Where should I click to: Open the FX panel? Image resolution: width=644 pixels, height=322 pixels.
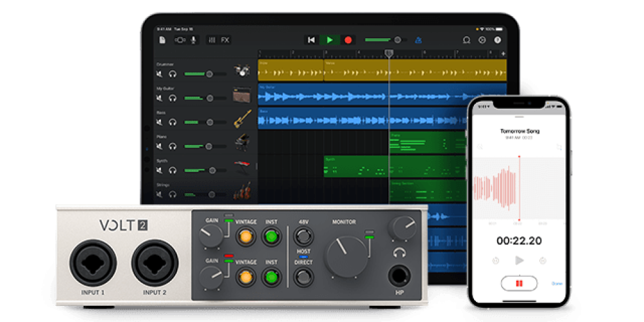click(x=225, y=40)
